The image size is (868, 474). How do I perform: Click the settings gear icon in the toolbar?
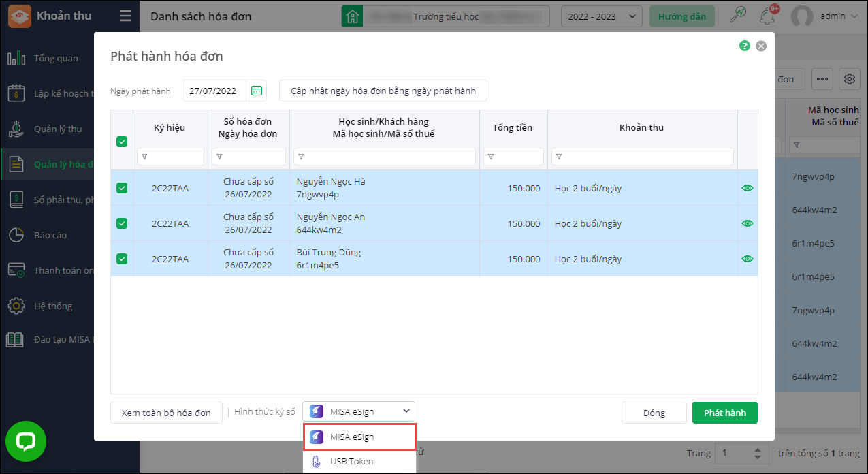tap(850, 79)
